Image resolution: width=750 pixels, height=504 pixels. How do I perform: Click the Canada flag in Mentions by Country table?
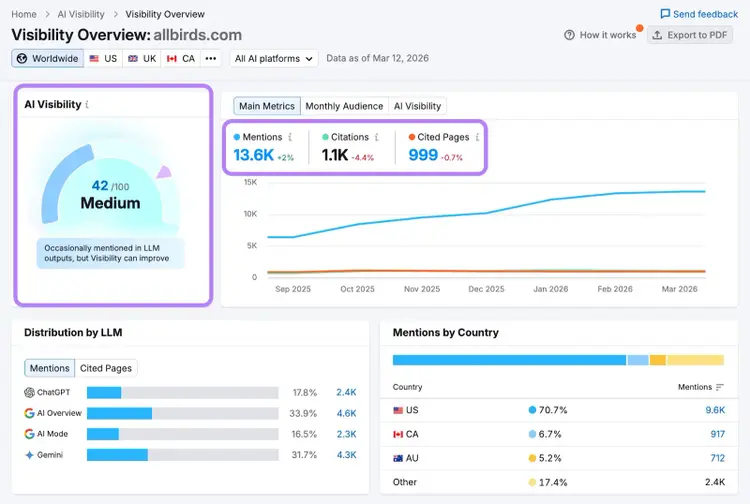398,434
